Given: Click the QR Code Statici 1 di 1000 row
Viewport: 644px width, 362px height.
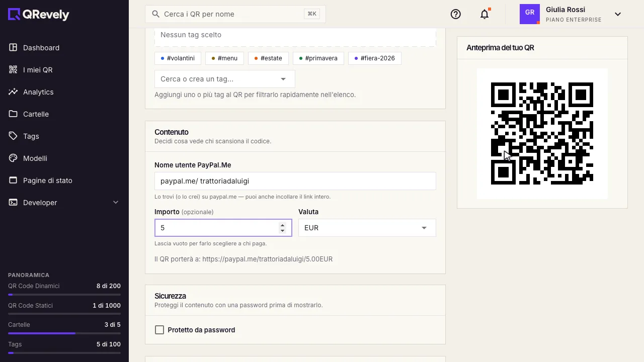Looking at the screenshot, I should (x=64, y=306).
